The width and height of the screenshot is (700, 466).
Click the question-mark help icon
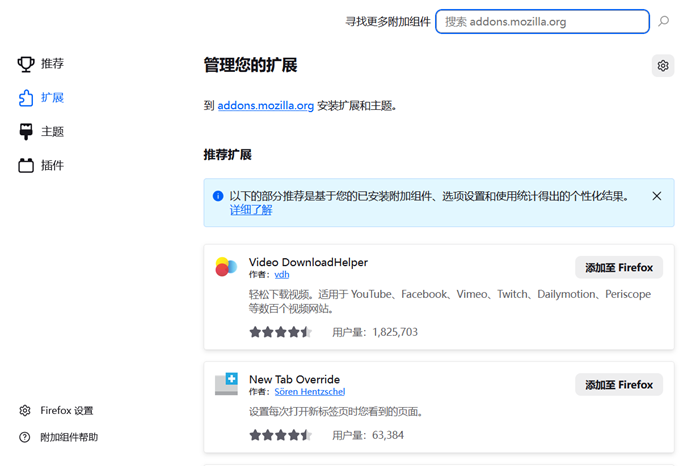pos(25,437)
